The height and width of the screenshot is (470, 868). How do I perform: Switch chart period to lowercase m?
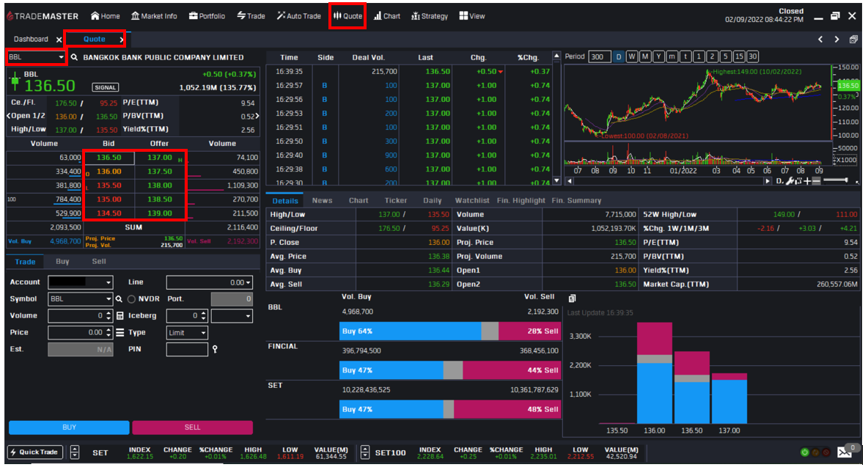(x=672, y=56)
